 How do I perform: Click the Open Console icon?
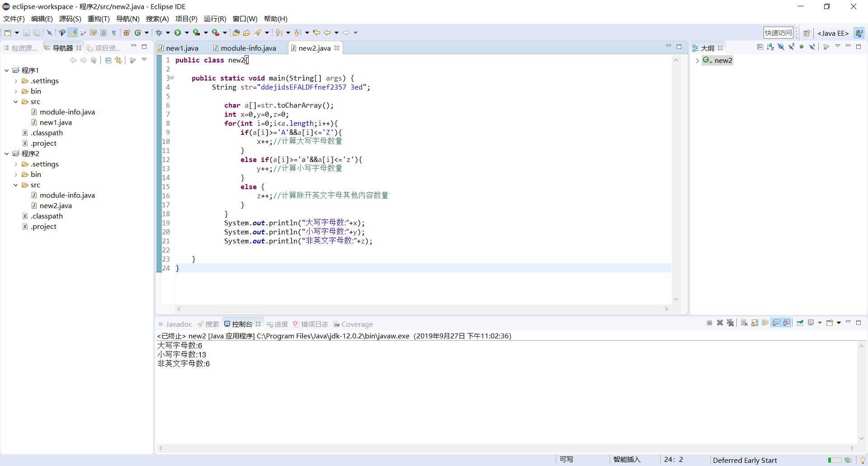point(830,323)
